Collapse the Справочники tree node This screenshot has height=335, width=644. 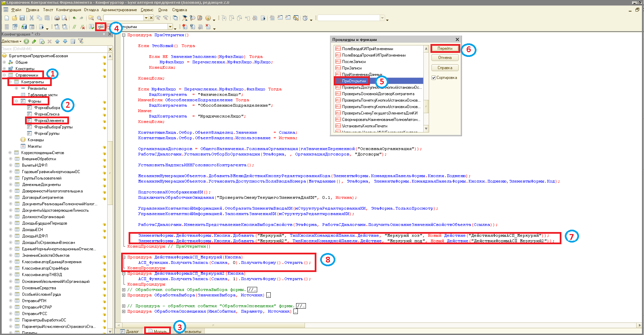4,75
